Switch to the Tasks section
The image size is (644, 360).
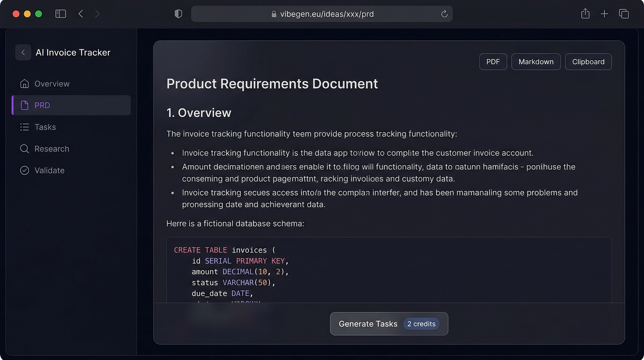(45, 127)
